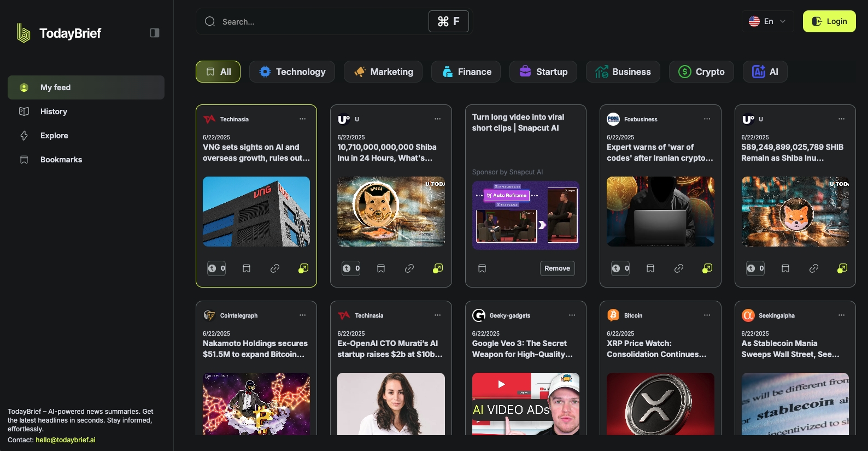The height and width of the screenshot is (451, 868).
Task: Open the Snapcut AI Auto Reframe thumbnail
Action: (526, 215)
